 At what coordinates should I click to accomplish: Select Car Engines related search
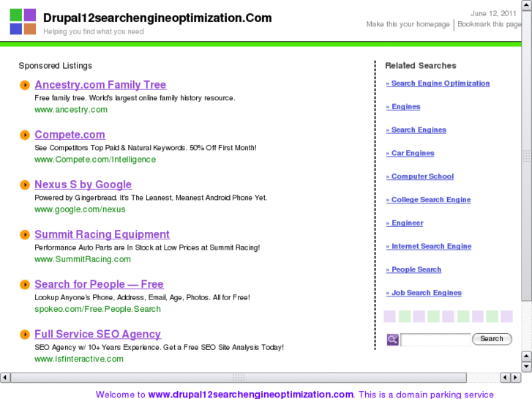click(x=411, y=153)
